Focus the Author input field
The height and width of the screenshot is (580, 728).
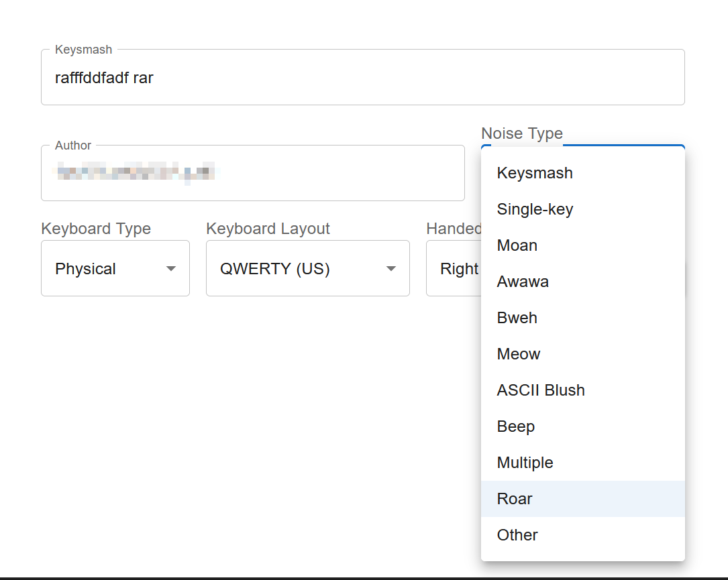tap(252, 174)
